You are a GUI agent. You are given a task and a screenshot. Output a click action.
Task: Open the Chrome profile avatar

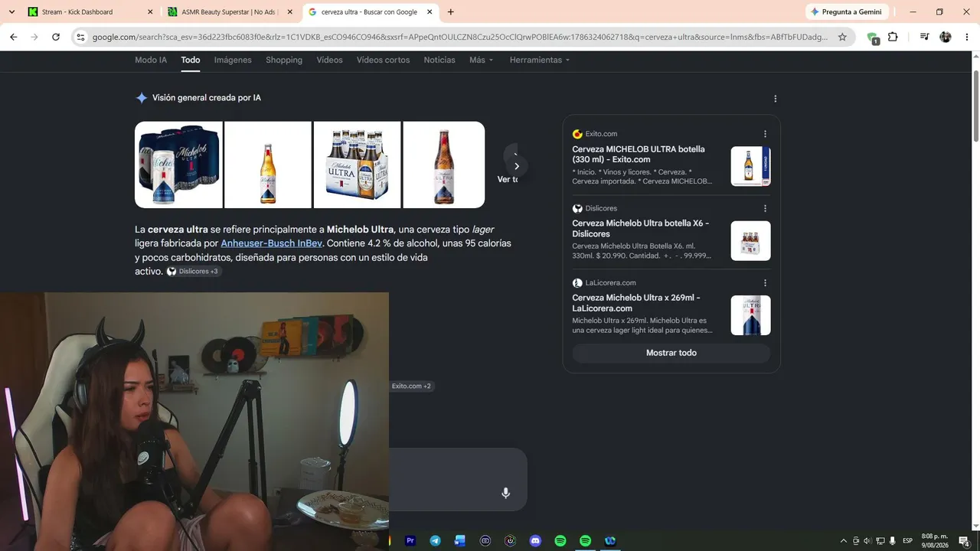coord(946,37)
